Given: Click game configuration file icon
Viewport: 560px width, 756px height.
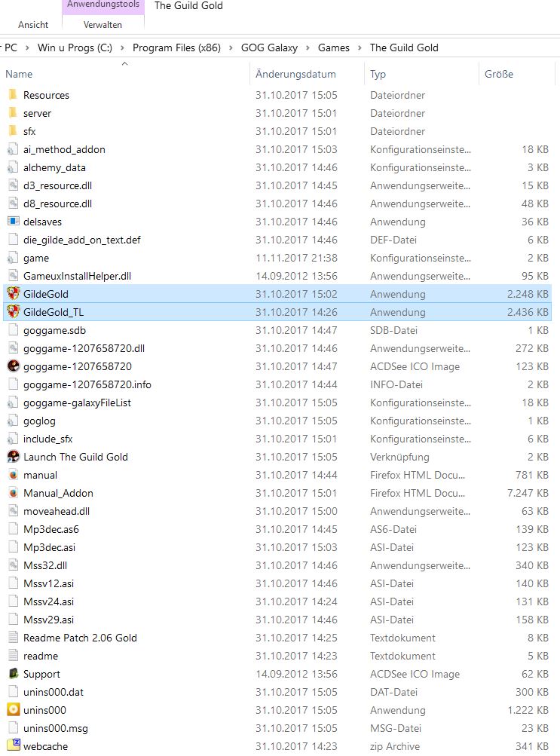Looking at the screenshot, I should click(13, 258).
